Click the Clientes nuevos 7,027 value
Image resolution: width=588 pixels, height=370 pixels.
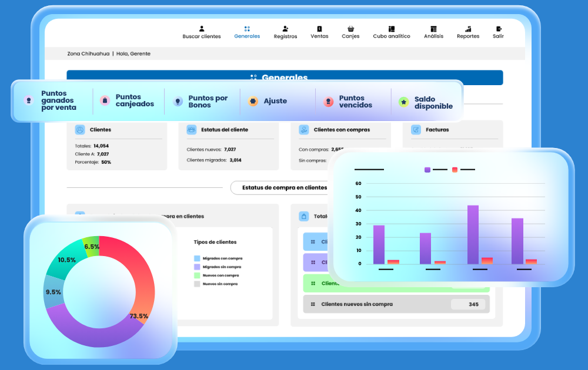click(230, 149)
